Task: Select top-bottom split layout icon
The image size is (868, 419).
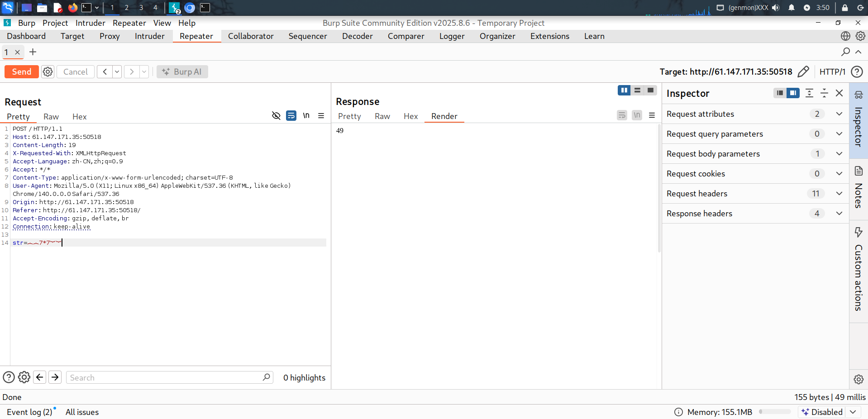Action: [x=637, y=90]
